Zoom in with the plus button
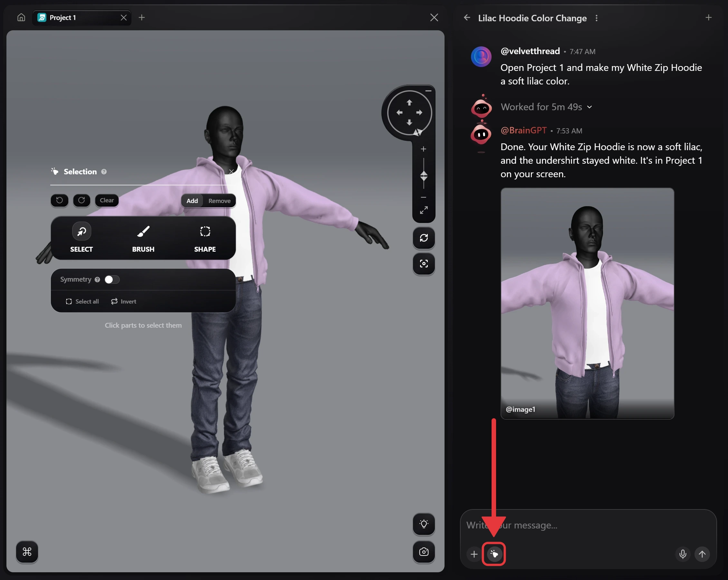This screenshot has height=580, width=728. (x=423, y=149)
